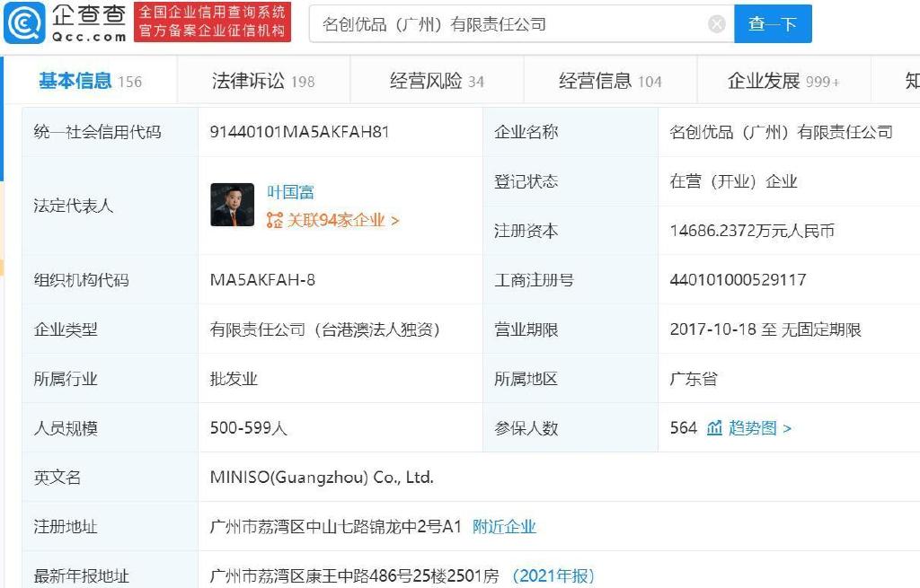The height and width of the screenshot is (588, 920).
Task: Click the trend chart icon beside 参保人数
Action: pyautogui.click(x=714, y=428)
